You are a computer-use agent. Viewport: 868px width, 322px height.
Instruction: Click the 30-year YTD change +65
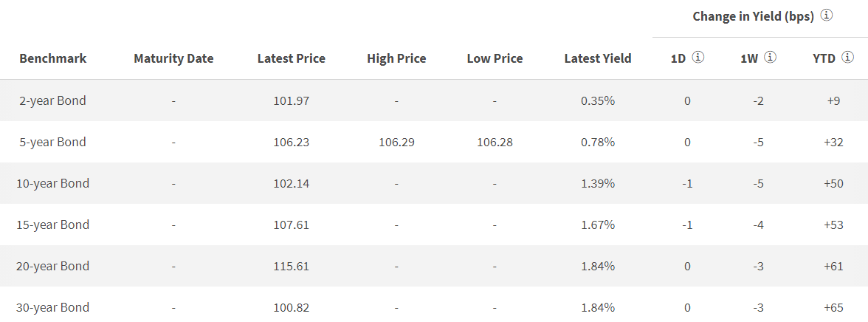[833, 307]
